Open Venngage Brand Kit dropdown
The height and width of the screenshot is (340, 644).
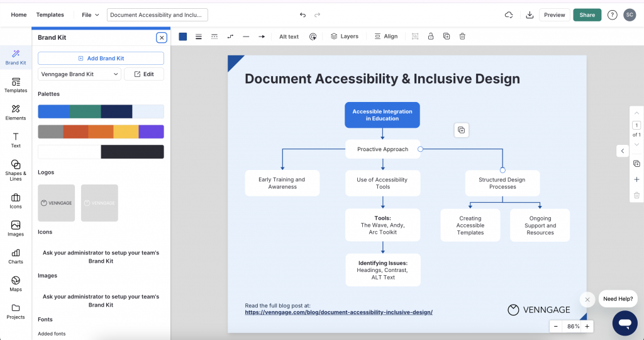click(79, 74)
